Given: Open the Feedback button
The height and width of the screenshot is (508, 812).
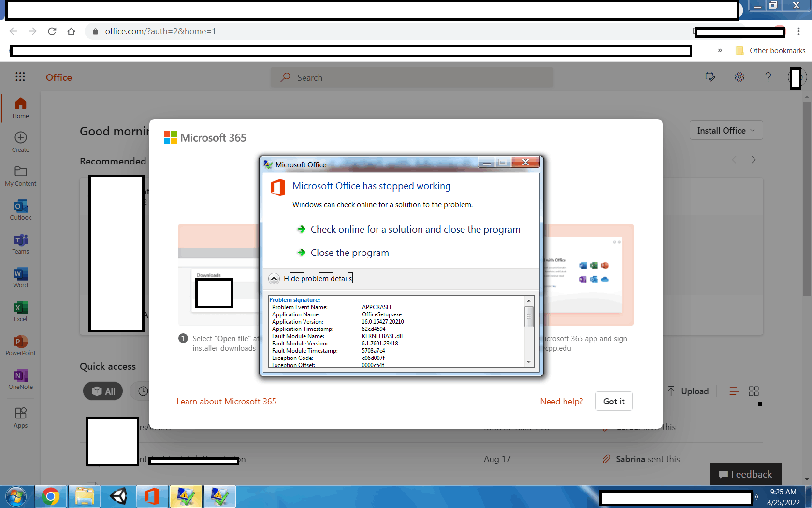Looking at the screenshot, I should coord(745,474).
